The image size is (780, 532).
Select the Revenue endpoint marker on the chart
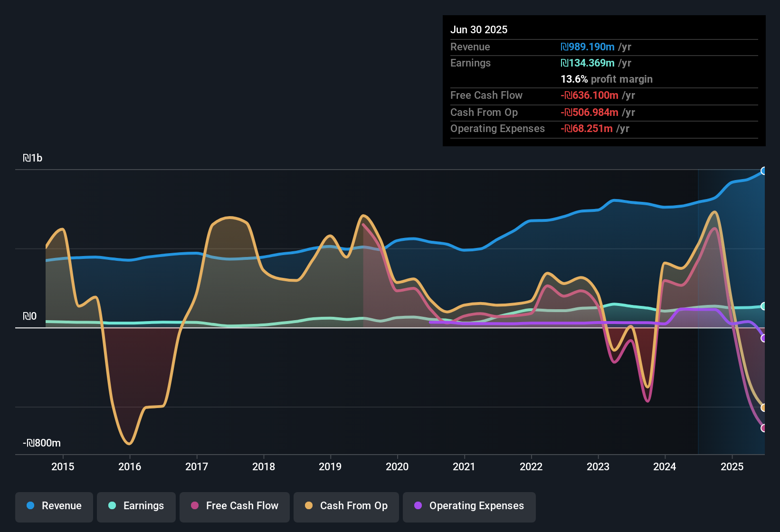pos(764,171)
